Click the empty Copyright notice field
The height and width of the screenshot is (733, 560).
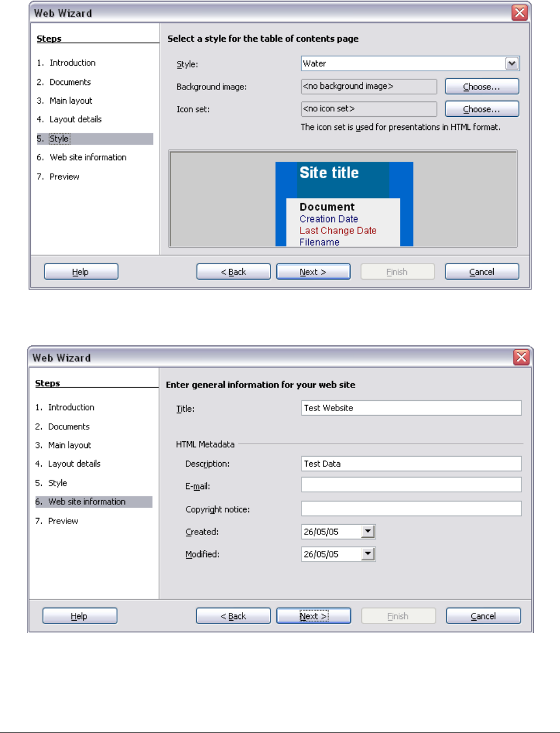pos(411,509)
